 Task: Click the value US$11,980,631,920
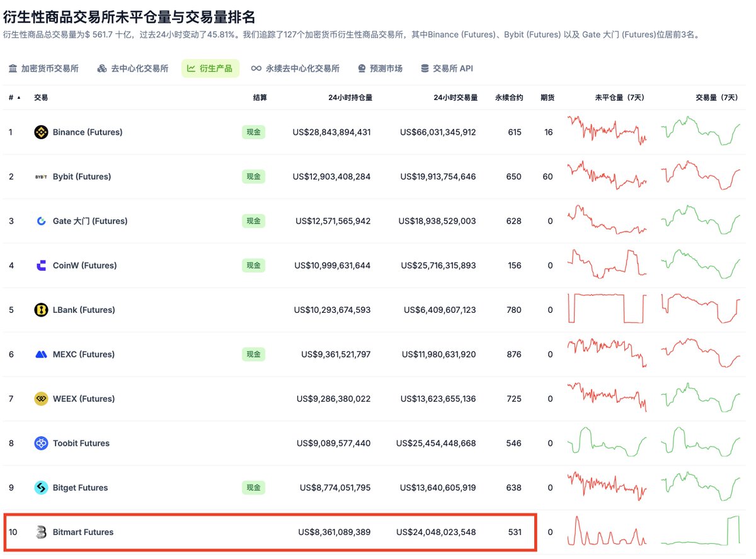tap(439, 354)
